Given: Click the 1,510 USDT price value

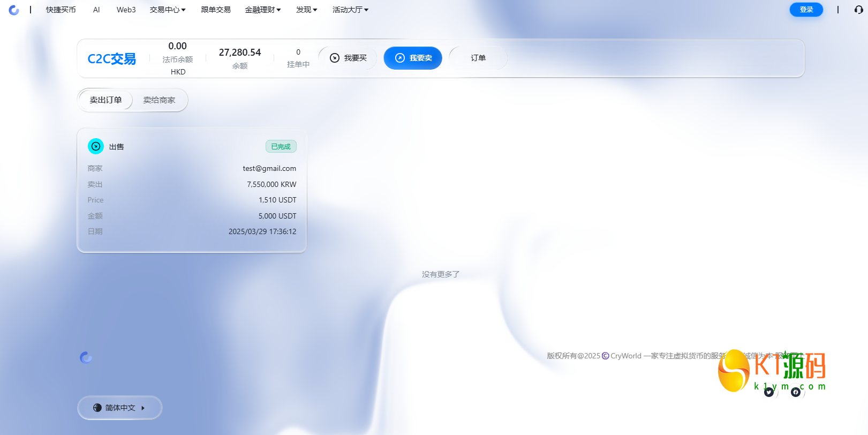Looking at the screenshot, I should [x=277, y=200].
